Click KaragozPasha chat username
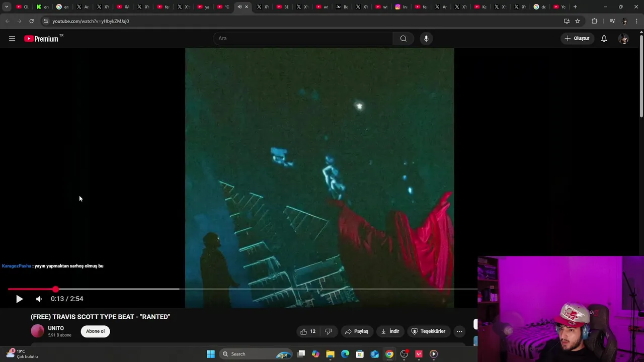 coord(16,266)
